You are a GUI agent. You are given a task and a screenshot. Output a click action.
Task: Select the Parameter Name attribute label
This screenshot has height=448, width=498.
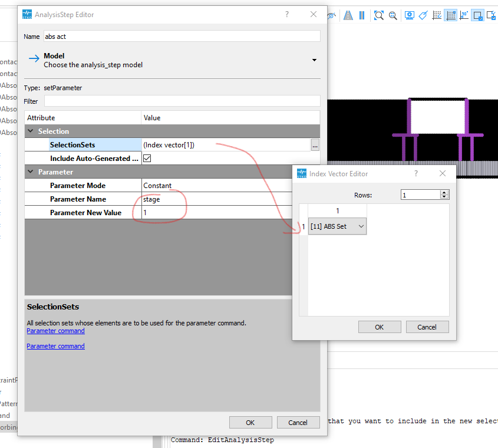click(78, 199)
